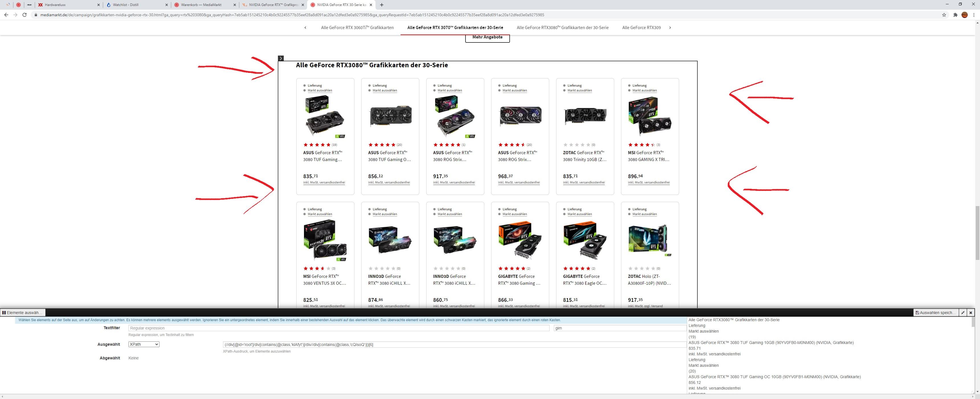Click the Chrome three-dot menu icon
Viewport: 980px width, 399px height.
[x=973, y=15]
